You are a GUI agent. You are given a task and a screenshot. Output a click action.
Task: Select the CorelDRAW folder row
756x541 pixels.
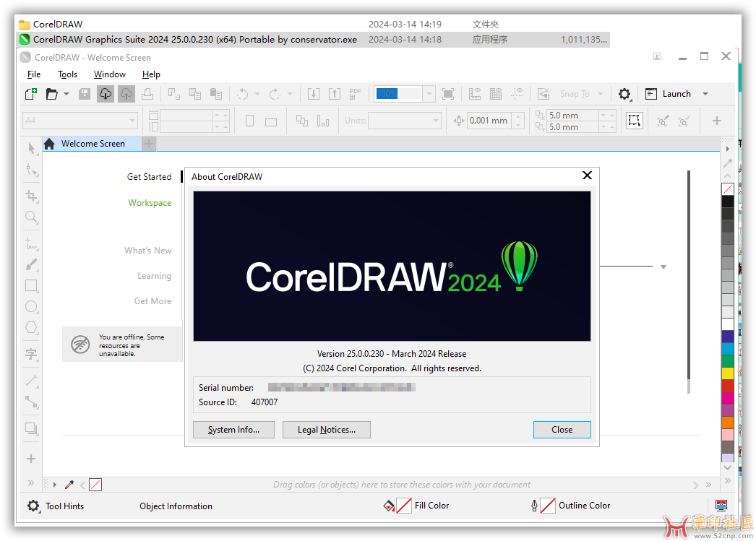[314, 24]
